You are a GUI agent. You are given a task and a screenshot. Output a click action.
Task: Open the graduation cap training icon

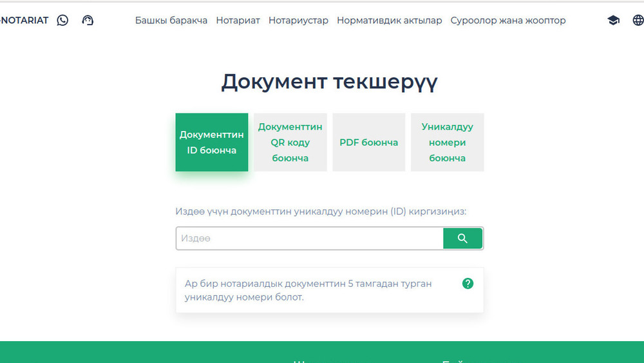click(613, 20)
